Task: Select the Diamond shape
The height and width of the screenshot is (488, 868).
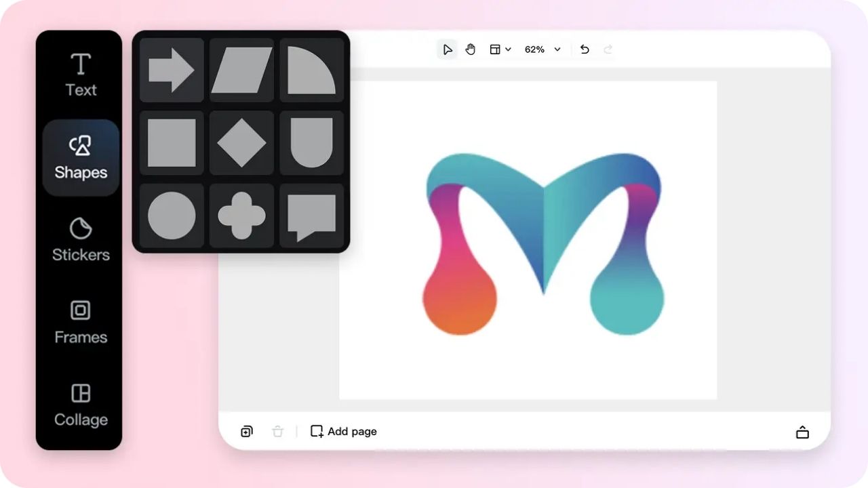Action: tap(241, 142)
